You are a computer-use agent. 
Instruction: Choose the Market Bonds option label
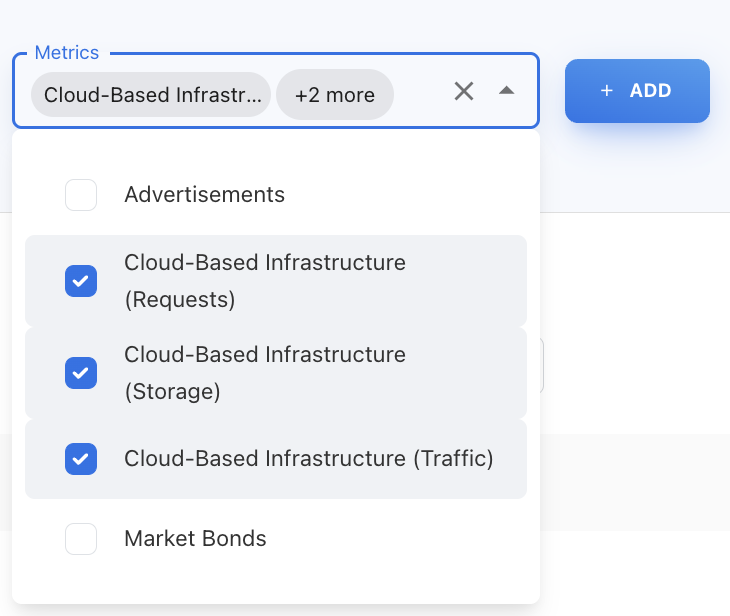tap(195, 539)
